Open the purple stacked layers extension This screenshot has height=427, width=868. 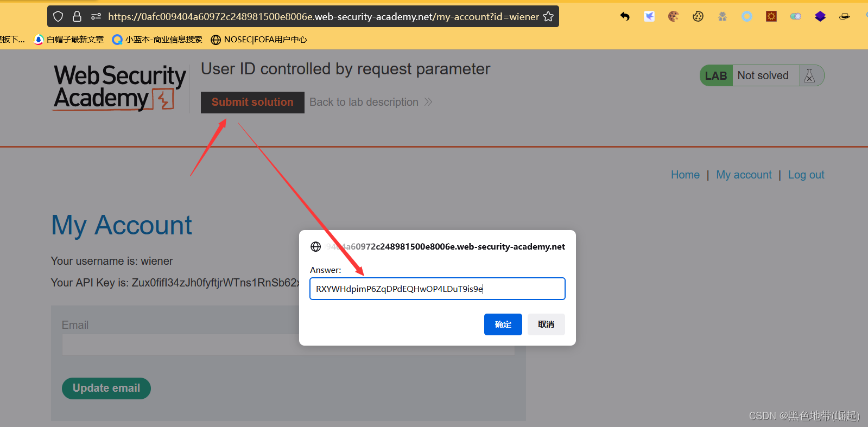coord(820,16)
